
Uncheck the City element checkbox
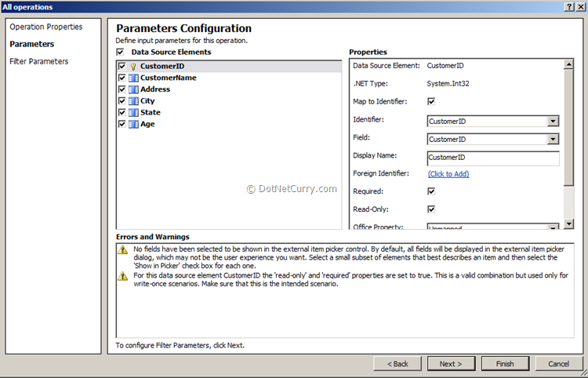122,101
